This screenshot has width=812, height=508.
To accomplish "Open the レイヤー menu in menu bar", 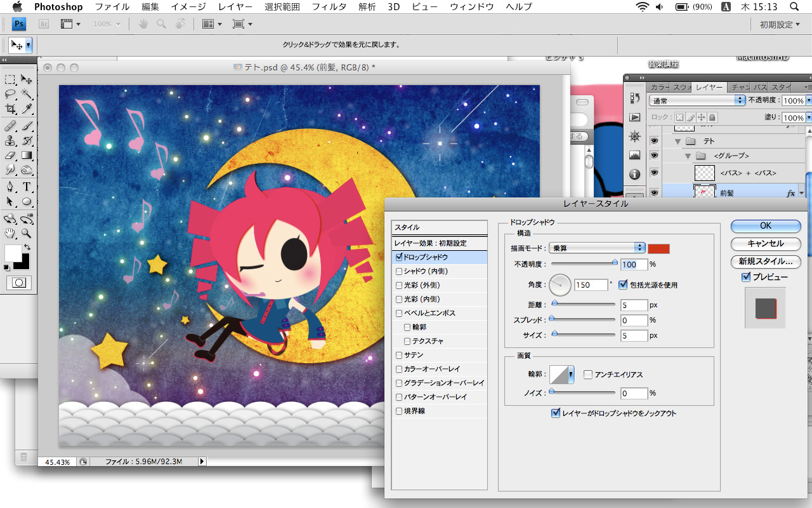I will point(235,7).
